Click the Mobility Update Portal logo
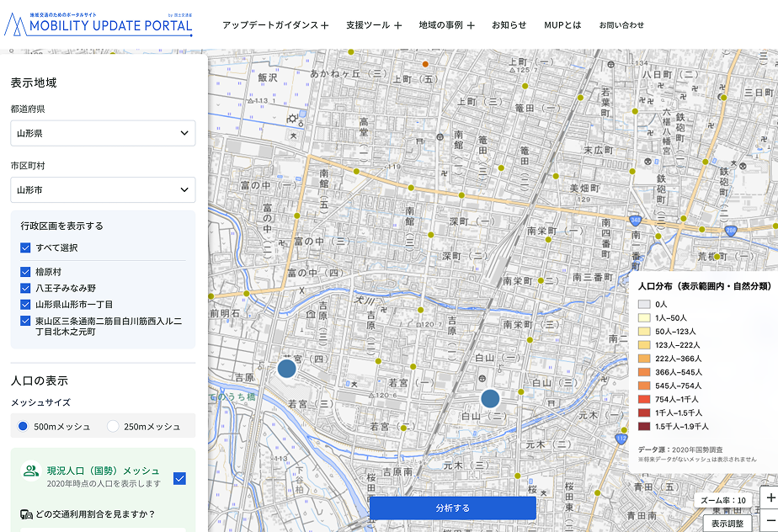The height and width of the screenshot is (532, 778). 99,24
